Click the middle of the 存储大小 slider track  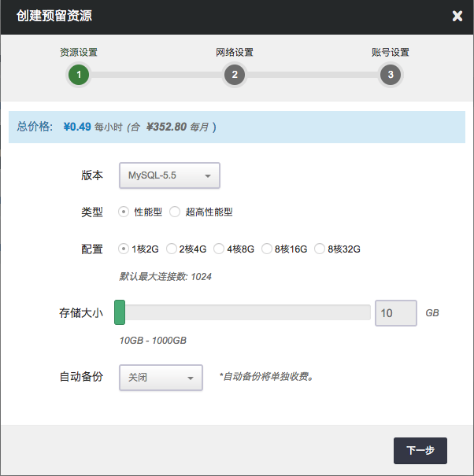(244, 312)
